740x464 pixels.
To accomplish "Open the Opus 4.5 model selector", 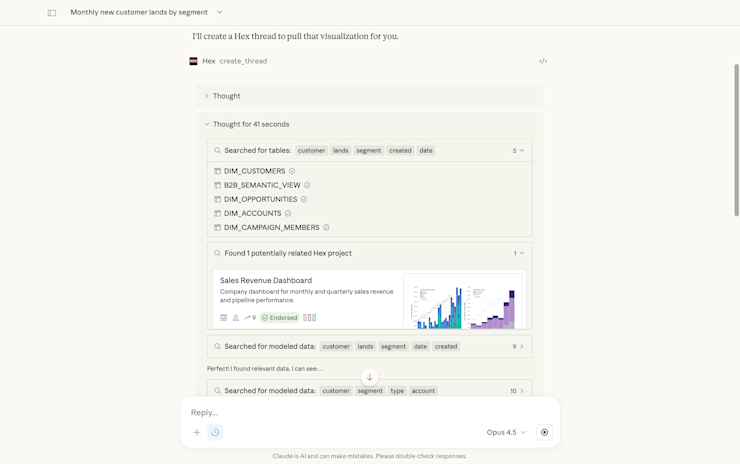I will click(506, 433).
